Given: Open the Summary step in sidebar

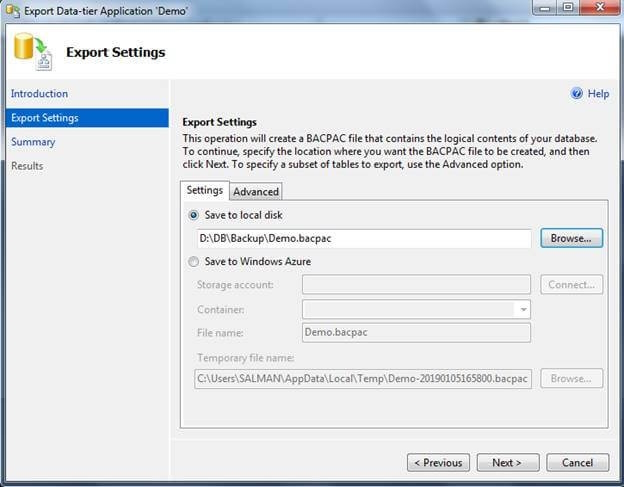Looking at the screenshot, I should (33, 142).
